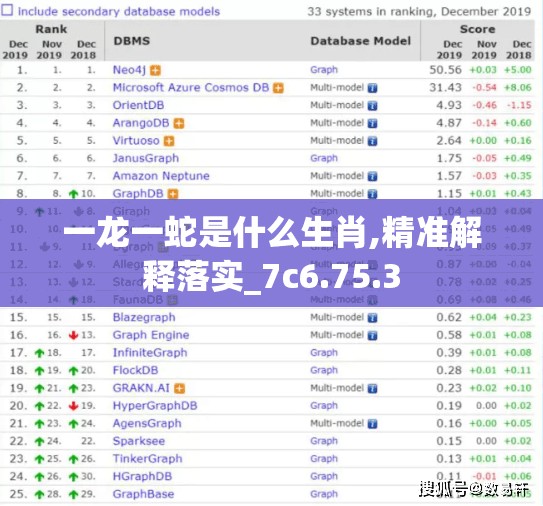Click detail icon beside Microsoft Azure Cosmos DB
543x506 pixels.
point(278,88)
